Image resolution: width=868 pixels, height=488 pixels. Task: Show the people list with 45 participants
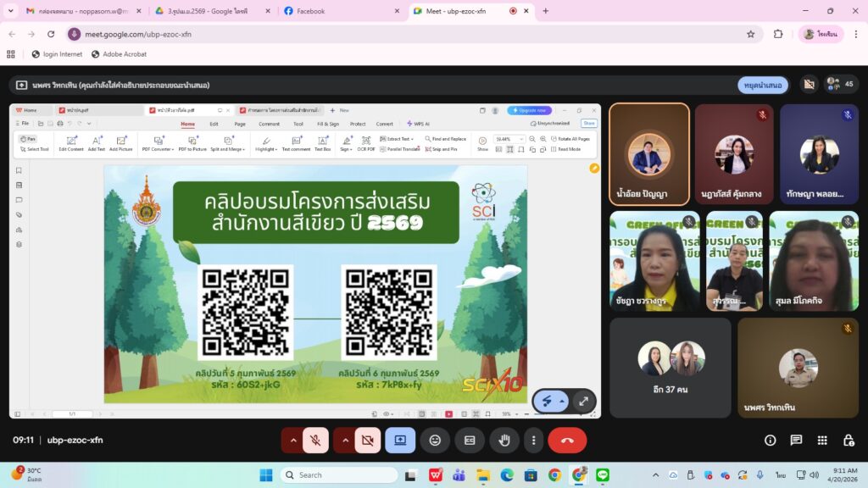coord(839,85)
